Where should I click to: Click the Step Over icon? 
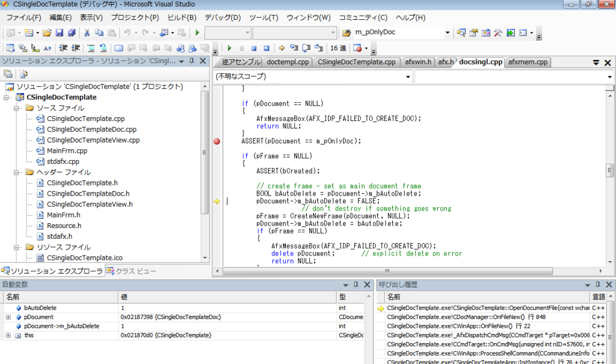pyautogui.click(x=306, y=48)
